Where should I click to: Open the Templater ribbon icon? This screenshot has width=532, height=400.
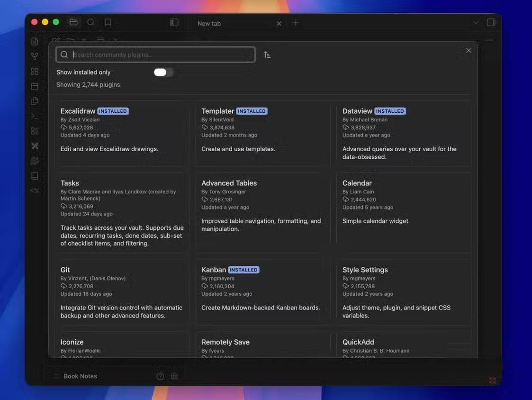point(35,191)
